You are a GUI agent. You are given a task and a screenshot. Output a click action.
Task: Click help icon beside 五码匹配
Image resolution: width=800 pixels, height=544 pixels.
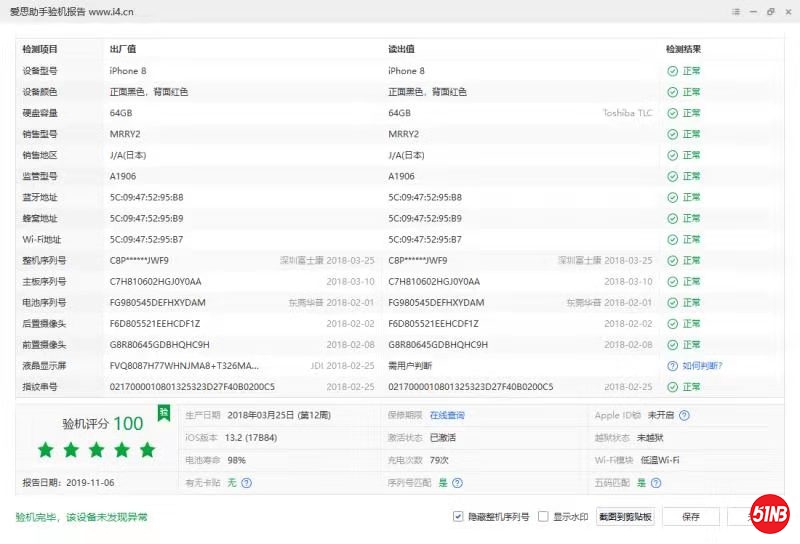point(655,483)
